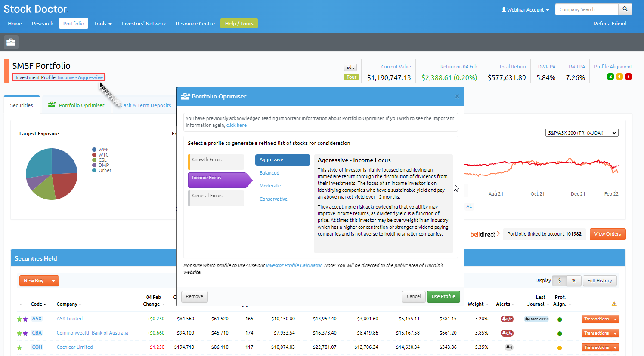This screenshot has width=644, height=356.
Task: Expand Transactions dropdown arrow for COH row
Action: click(616, 347)
